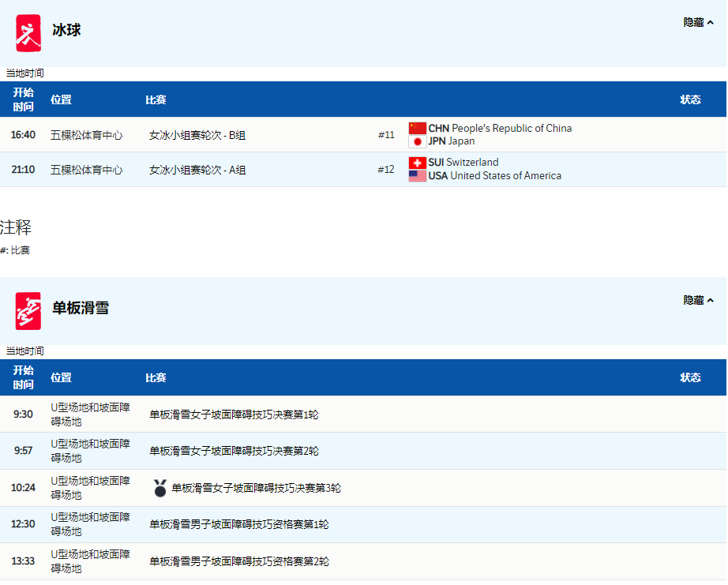
Task: Click the USA flag icon
Action: point(417,176)
